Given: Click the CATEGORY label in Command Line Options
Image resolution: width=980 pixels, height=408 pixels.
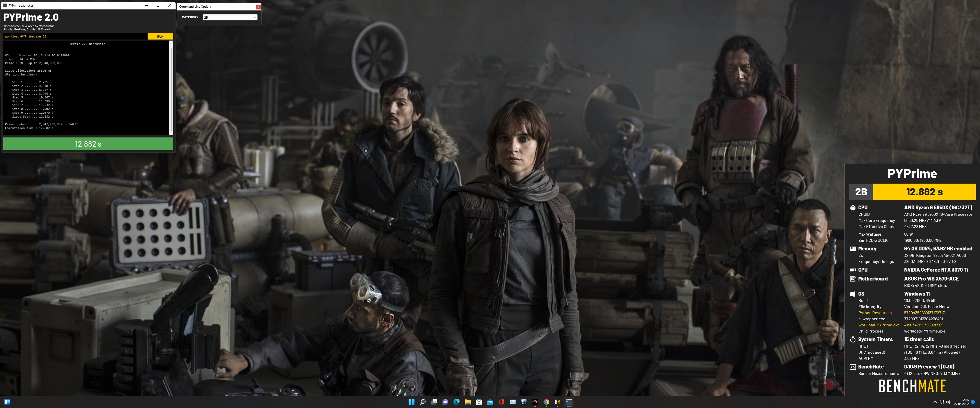Looking at the screenshot, I should tap(190, 18).
